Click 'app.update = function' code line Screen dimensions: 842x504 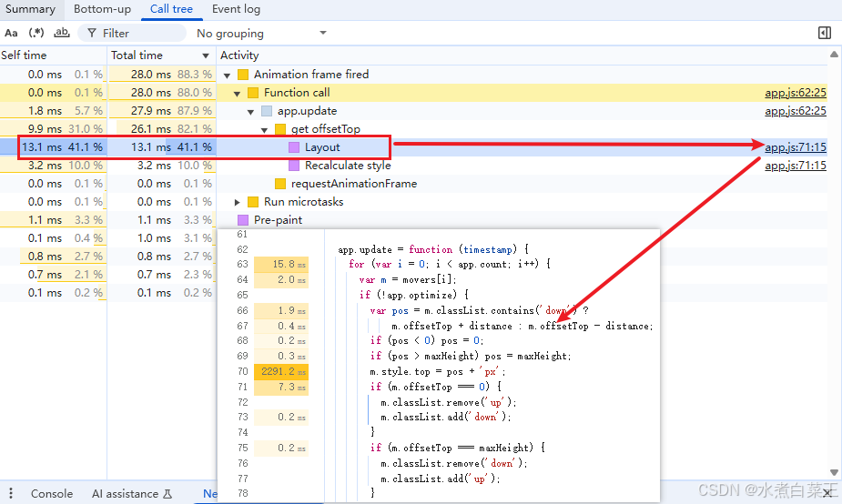(433, 249)
